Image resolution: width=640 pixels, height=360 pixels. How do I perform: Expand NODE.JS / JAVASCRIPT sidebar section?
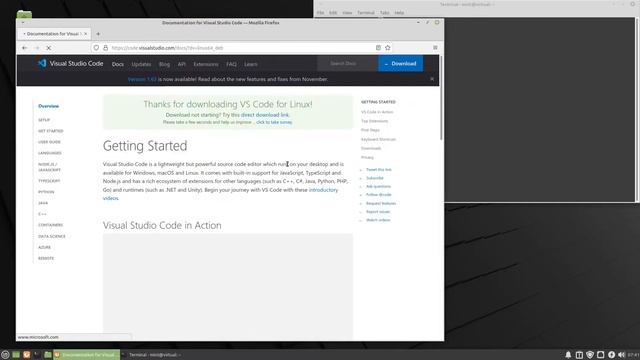(x=49, y=167)
